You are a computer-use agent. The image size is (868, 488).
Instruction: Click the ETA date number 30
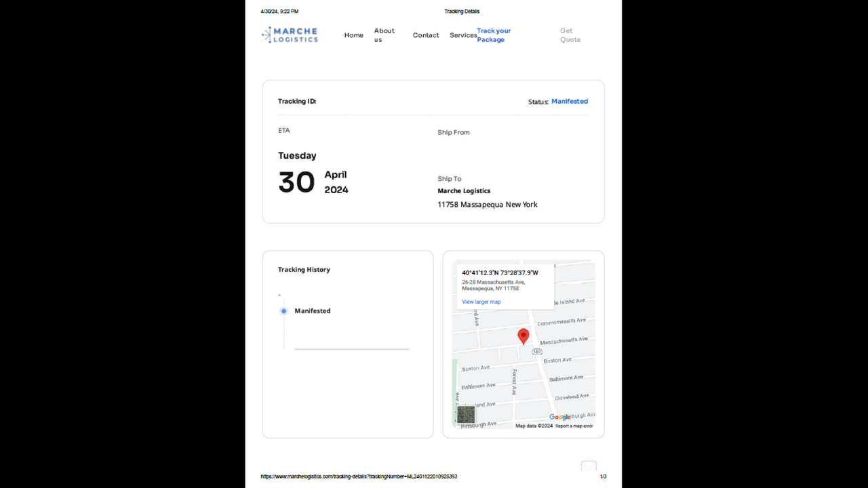tap(296, 182)
